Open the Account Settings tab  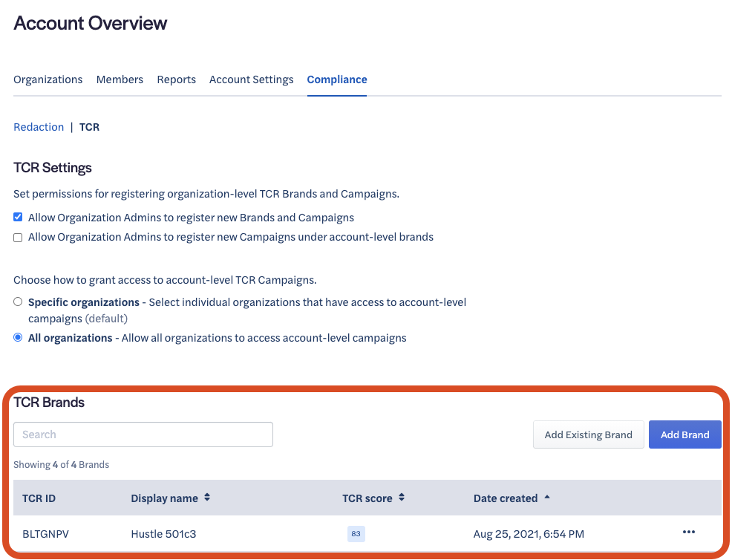point(251,79)
